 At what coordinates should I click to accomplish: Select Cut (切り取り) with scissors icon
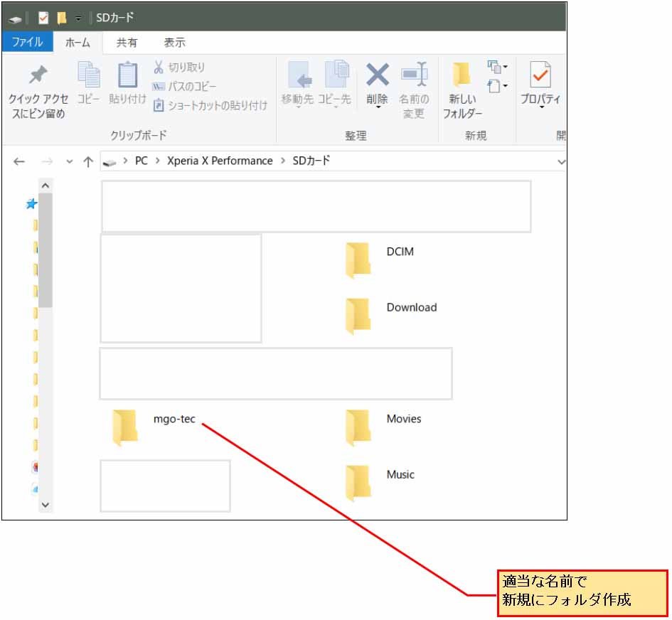pyautogui.click(x=179, y=68)
